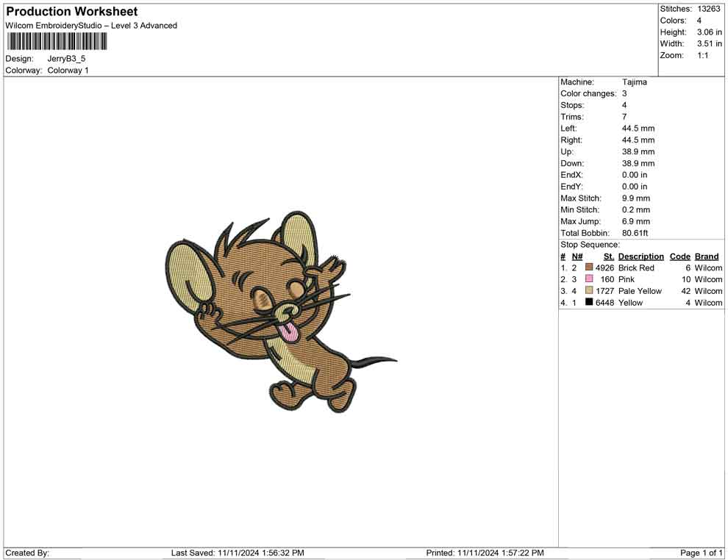
Task: Click the 'Colorway 1' value
Action: pyautogui.click(x=68, y=71)
